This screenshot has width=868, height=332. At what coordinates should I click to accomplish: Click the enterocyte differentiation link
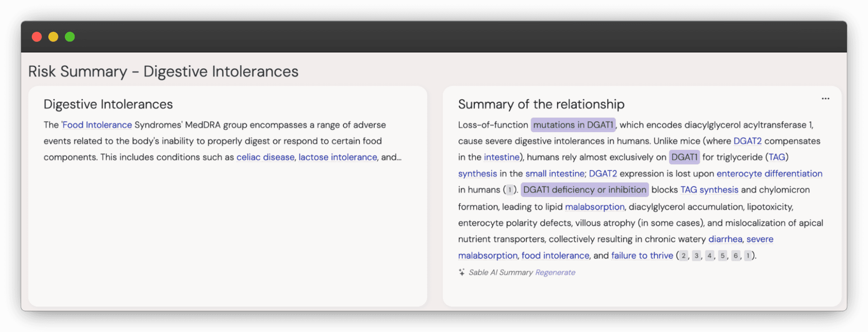coord(769,174)
